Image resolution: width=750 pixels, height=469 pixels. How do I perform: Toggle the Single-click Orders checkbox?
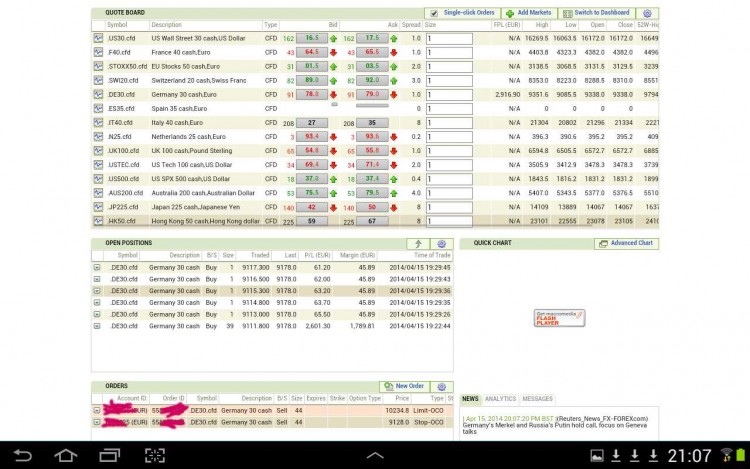pos(434,13)
